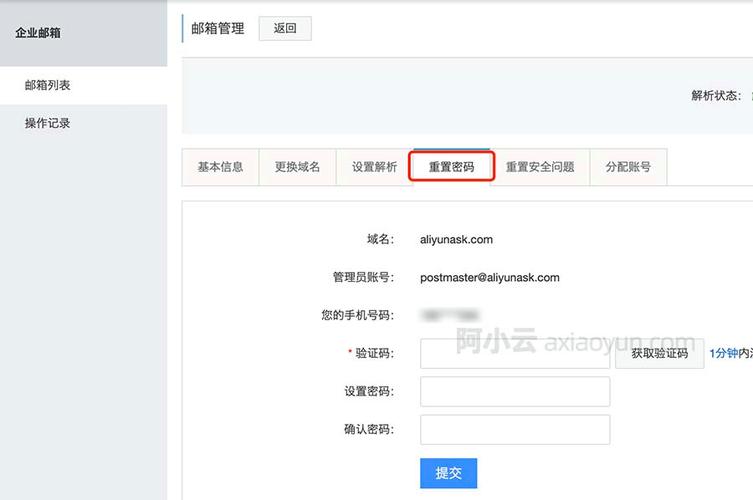Open 操作记录 in the sidebar

click(x=48, y=123)
